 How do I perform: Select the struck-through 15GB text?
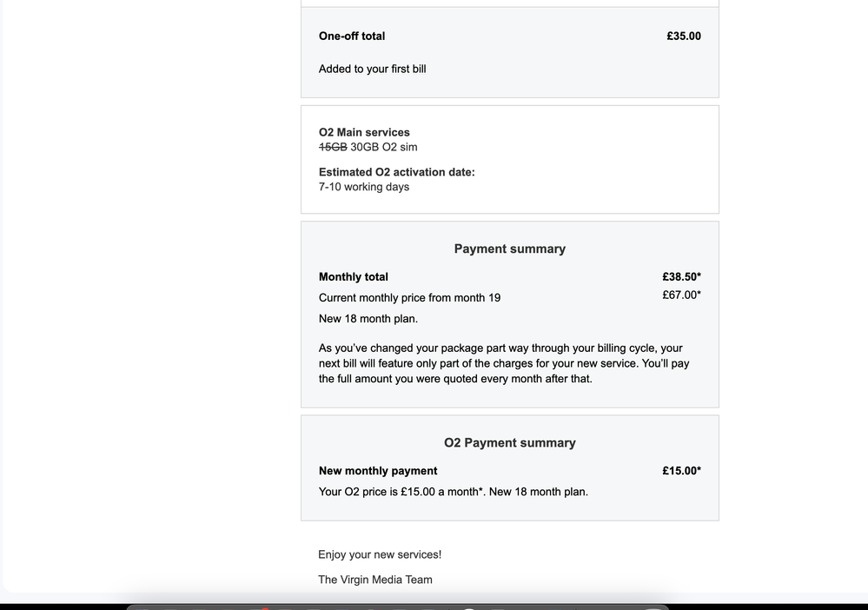(333, 147)
